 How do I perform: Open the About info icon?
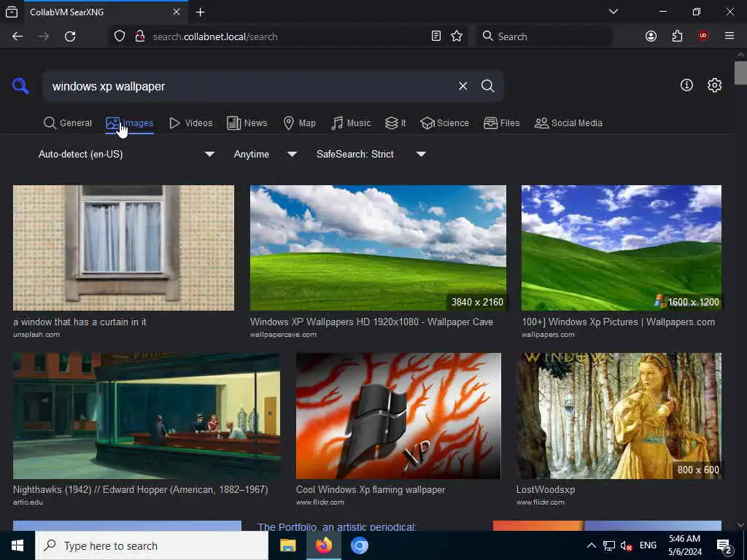(x=686, y=85)
